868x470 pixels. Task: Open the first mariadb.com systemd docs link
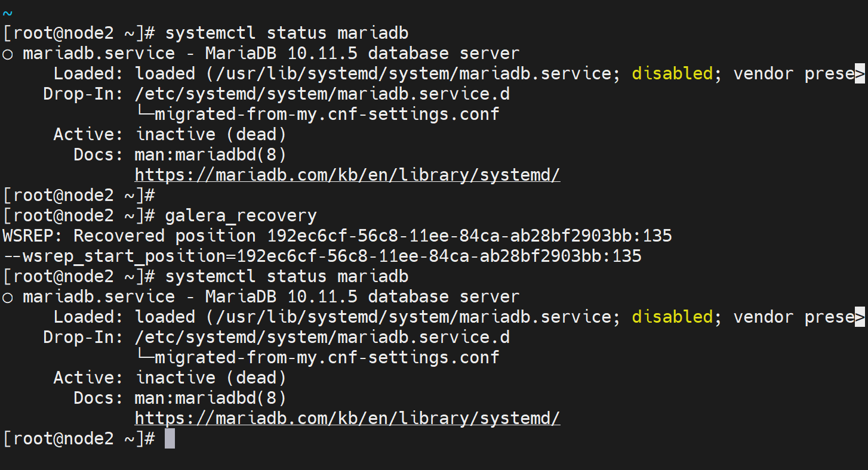click(347, 175)
